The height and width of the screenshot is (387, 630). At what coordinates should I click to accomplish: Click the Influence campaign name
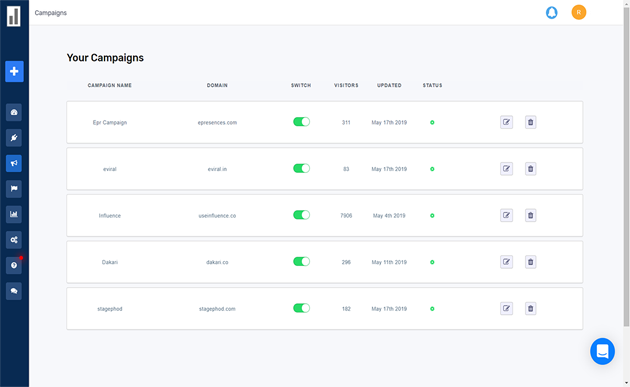point(110,216)
